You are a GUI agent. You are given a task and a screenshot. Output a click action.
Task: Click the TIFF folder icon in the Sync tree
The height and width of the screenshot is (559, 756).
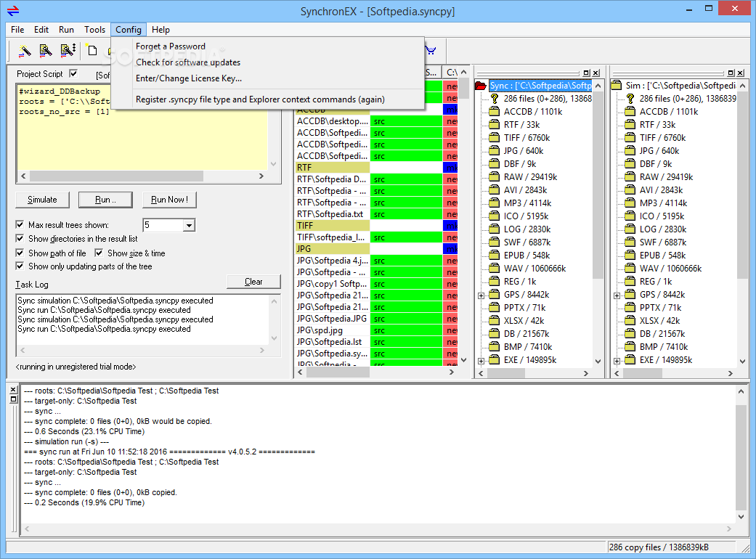(495, 137)
